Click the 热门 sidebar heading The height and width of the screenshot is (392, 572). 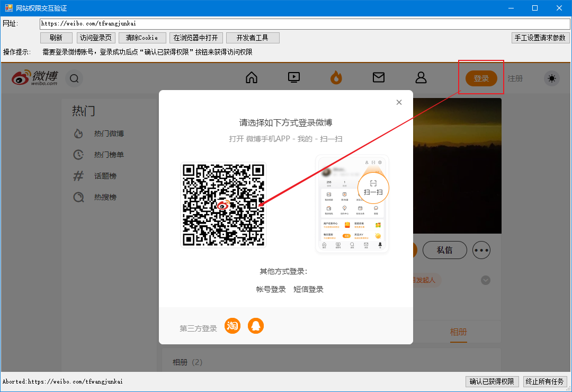click(x=84, y=111)
